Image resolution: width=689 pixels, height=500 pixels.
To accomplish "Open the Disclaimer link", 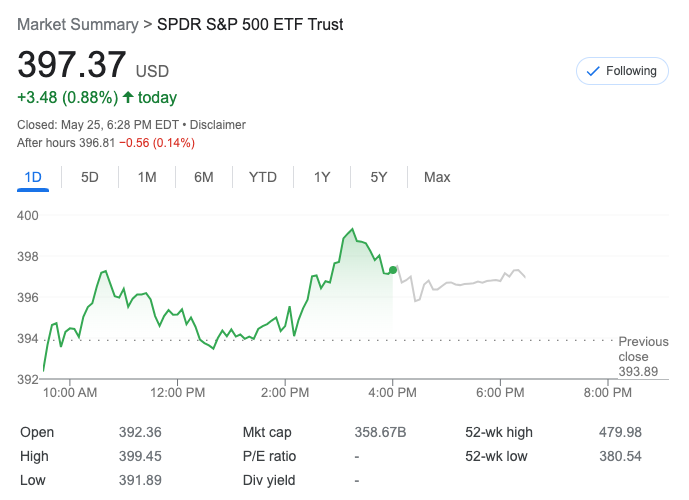I will click(x=218, y=125).
